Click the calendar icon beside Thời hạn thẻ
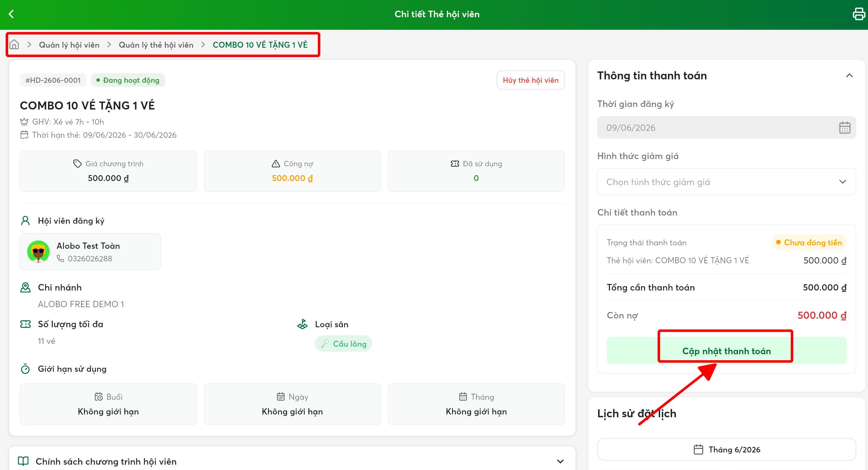868x470 pixels. tap(24, 135)
